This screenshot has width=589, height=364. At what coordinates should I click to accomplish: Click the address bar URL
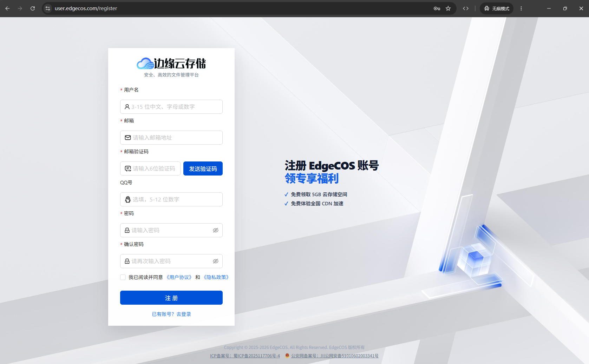86,8
